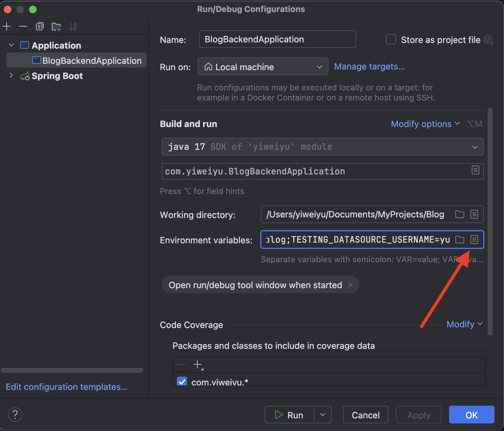Sort configurations alphabetically icon

(x=73, y=27)
